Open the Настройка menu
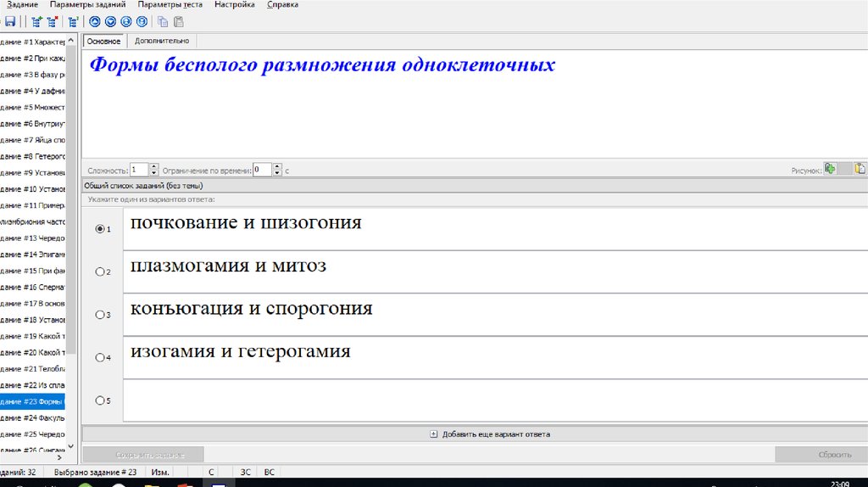Image resolution: width=868 pixels, height=487 pixels. click(x=235, y=5)
